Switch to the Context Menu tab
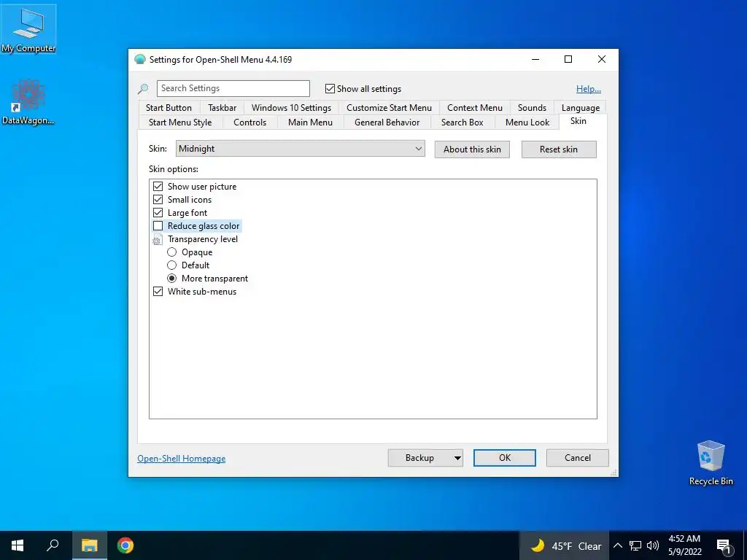The height and width of the screenshot is (560, 747). pos(474,108)
